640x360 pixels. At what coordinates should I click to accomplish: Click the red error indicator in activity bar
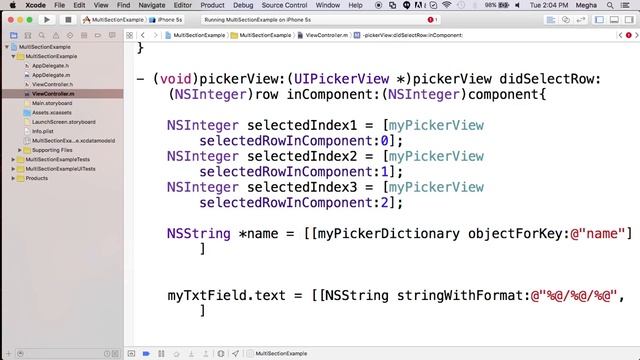tap(432, 20)
